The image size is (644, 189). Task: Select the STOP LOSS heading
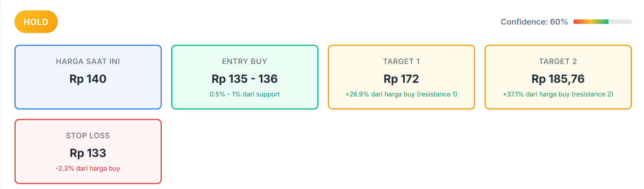[x=88, y=136]
